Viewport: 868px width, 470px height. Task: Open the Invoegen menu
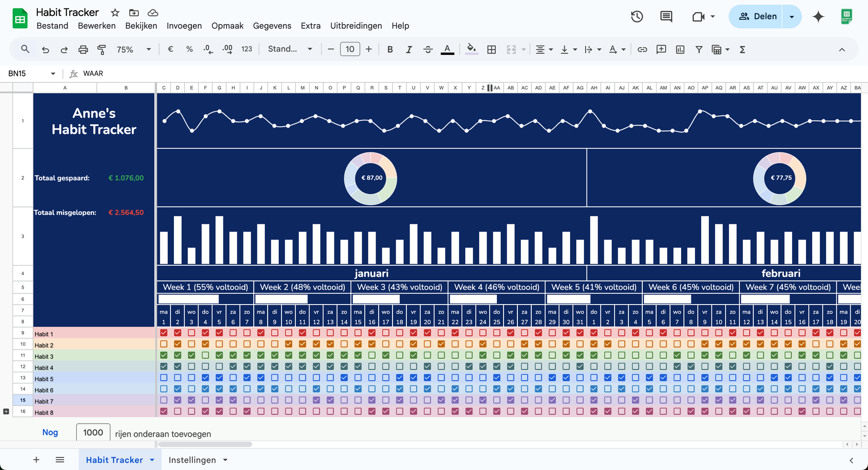coord(184,26)
